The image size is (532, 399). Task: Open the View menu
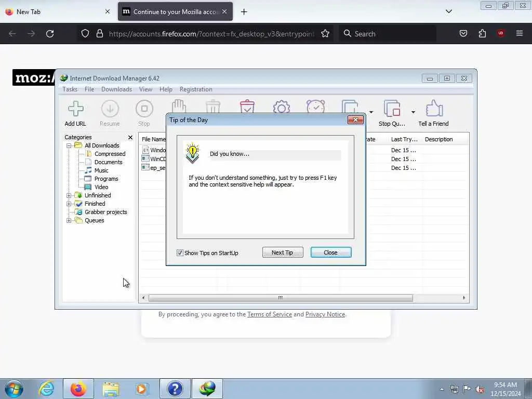click(x=145, y=89)
